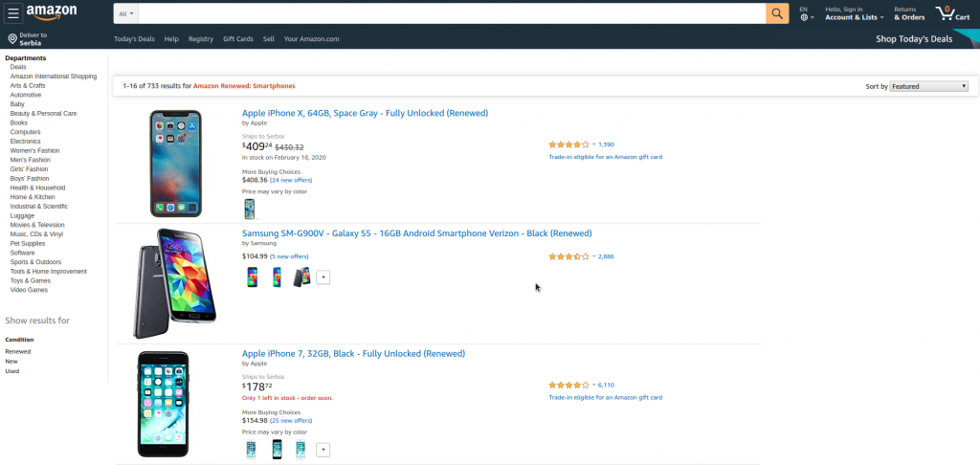Open Help in nav bar
The width and height of the screenshot is (980, 465).
click(x=171, y=38)
